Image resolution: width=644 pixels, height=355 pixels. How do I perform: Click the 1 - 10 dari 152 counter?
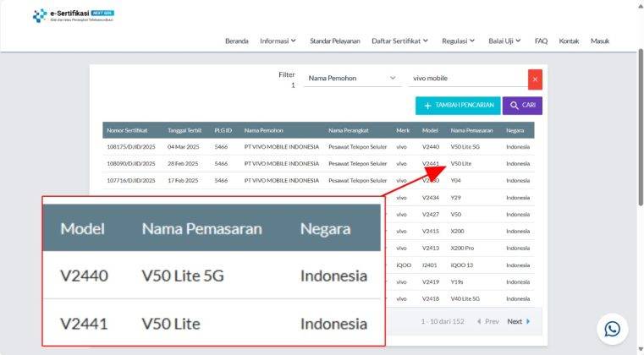point(443,321)
